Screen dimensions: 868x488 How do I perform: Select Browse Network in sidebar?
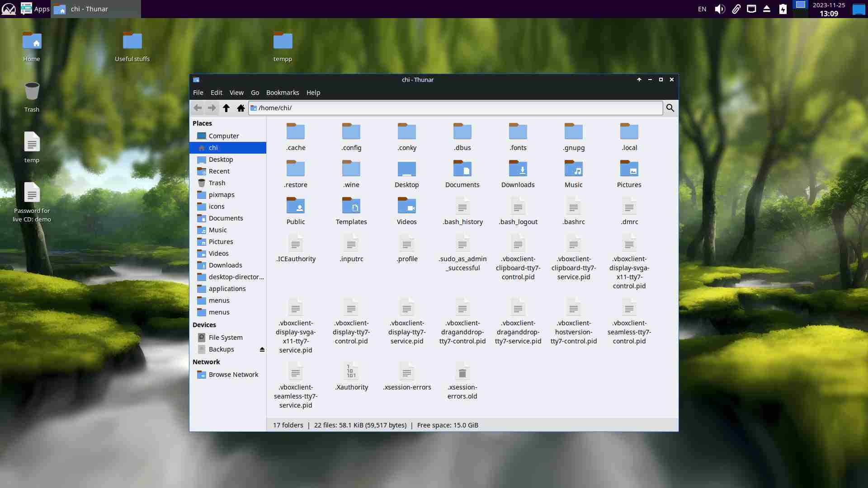233,375
